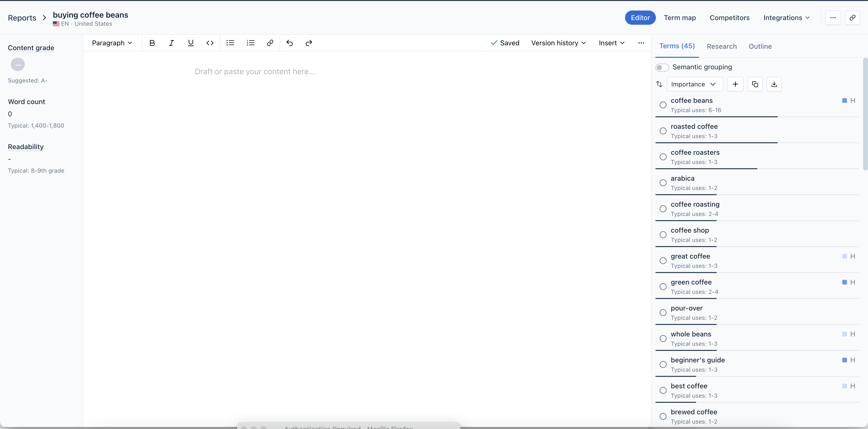Insert a code block

coord(210,43)
